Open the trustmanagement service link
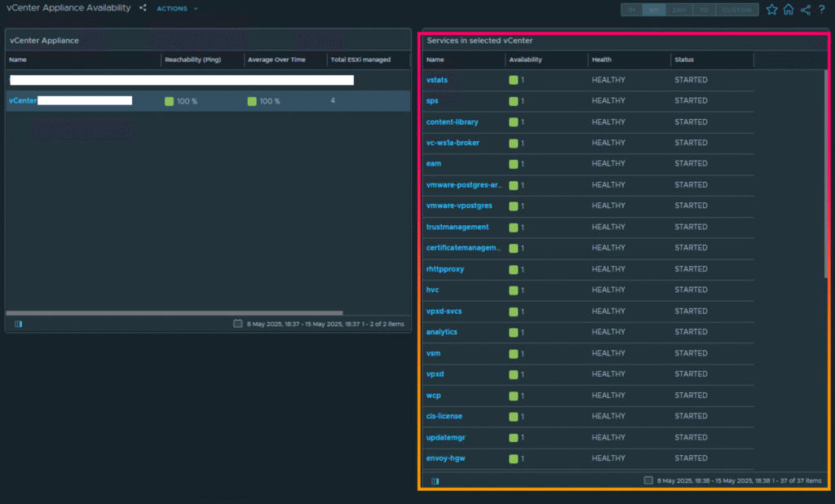Screen dimensions: 835x504 [x=457, y=227]
